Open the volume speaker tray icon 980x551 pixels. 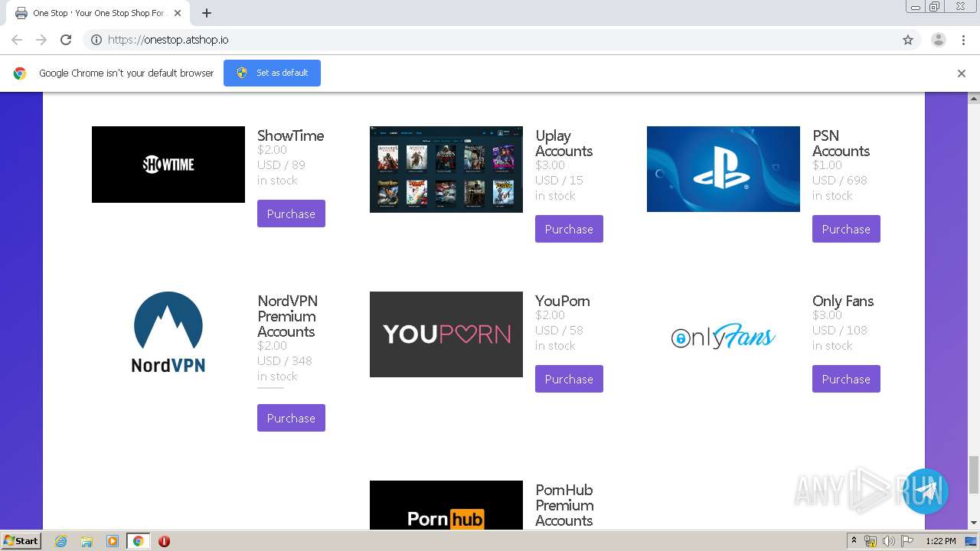pos(888,541)
